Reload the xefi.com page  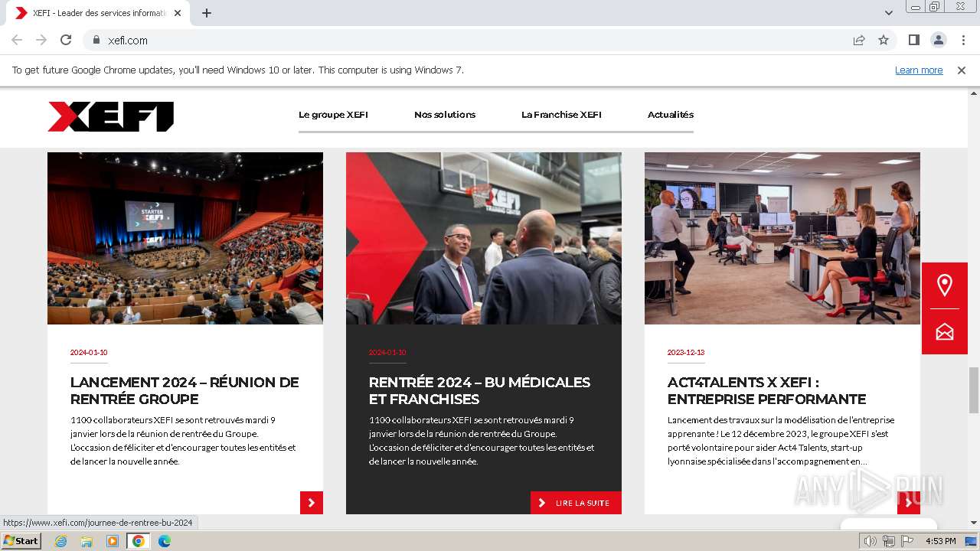[66, 40]
